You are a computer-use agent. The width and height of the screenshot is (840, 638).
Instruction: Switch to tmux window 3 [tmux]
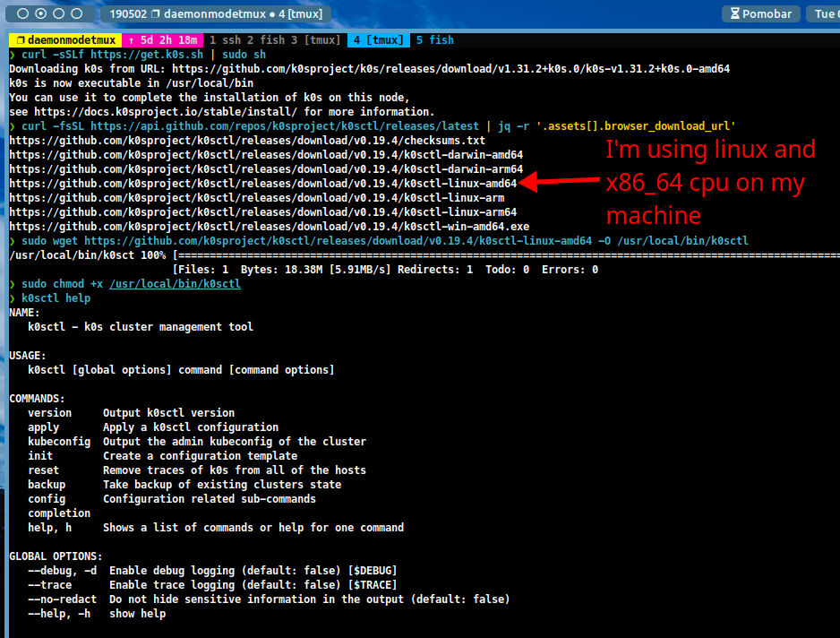tap(316, 40)
